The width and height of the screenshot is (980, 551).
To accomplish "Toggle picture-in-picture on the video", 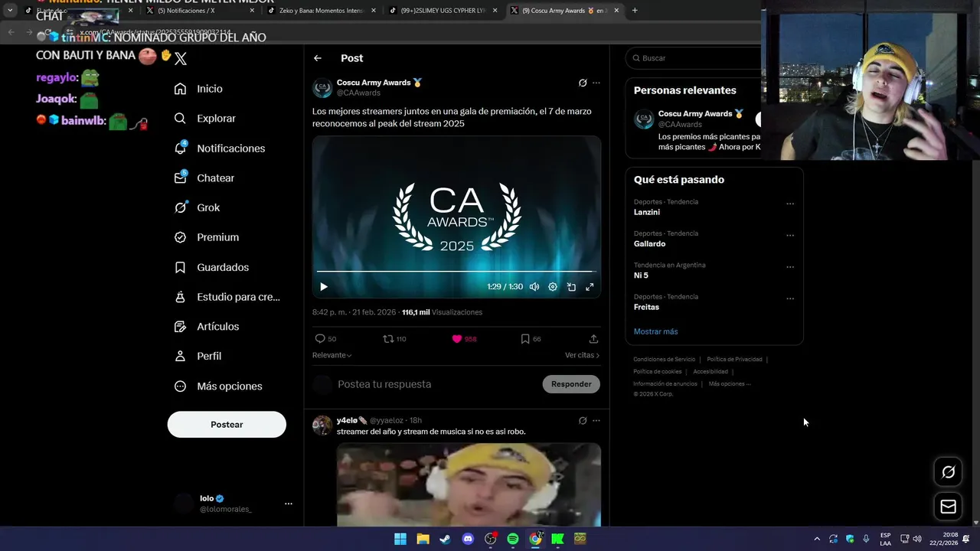I will point(571,287).
